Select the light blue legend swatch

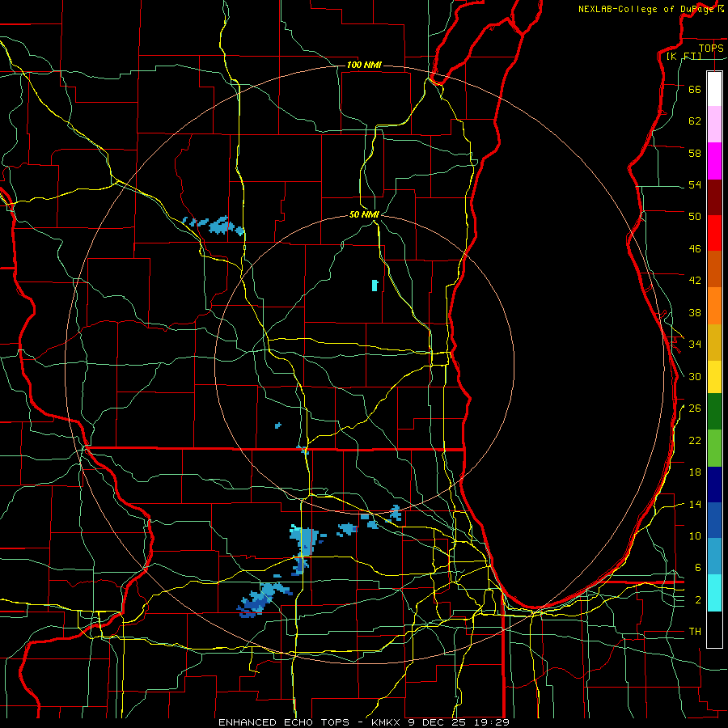[714, 557]
